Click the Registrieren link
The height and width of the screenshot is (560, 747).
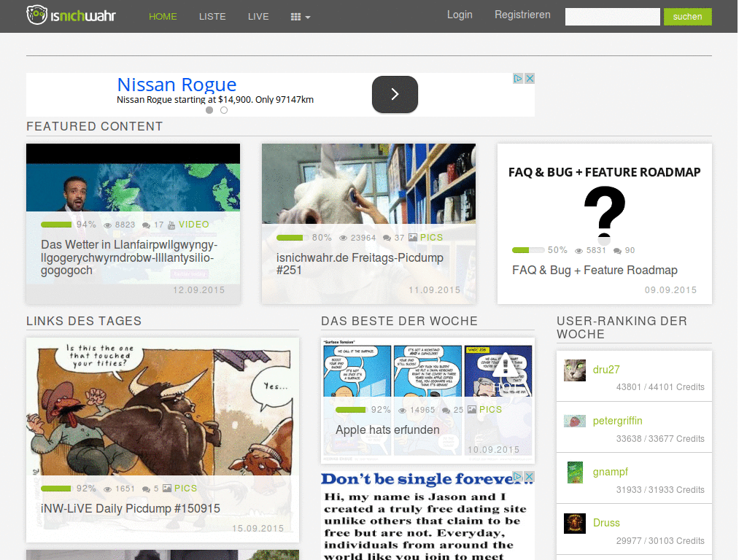tap(522, 15)
